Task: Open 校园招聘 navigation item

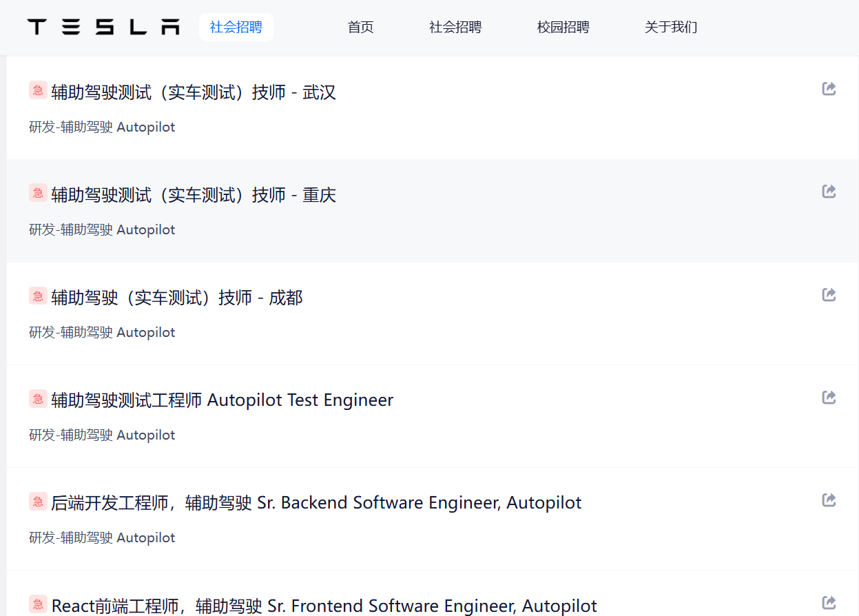Action: [563, 28]
